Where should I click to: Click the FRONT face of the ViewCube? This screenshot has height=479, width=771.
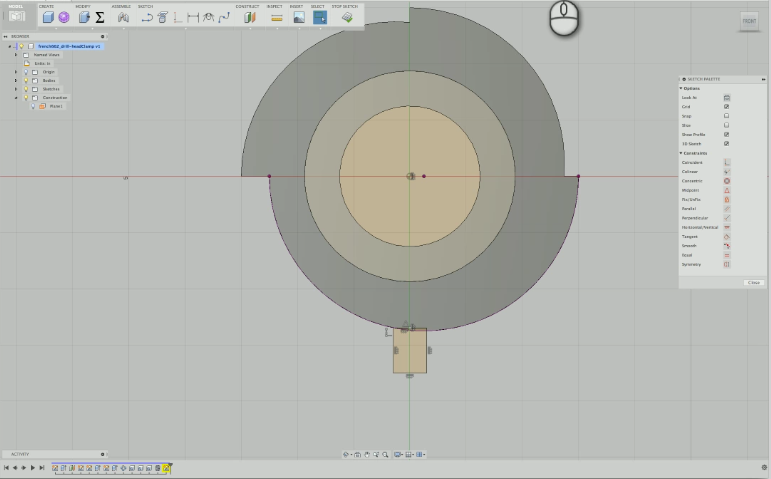pos(749,21)
